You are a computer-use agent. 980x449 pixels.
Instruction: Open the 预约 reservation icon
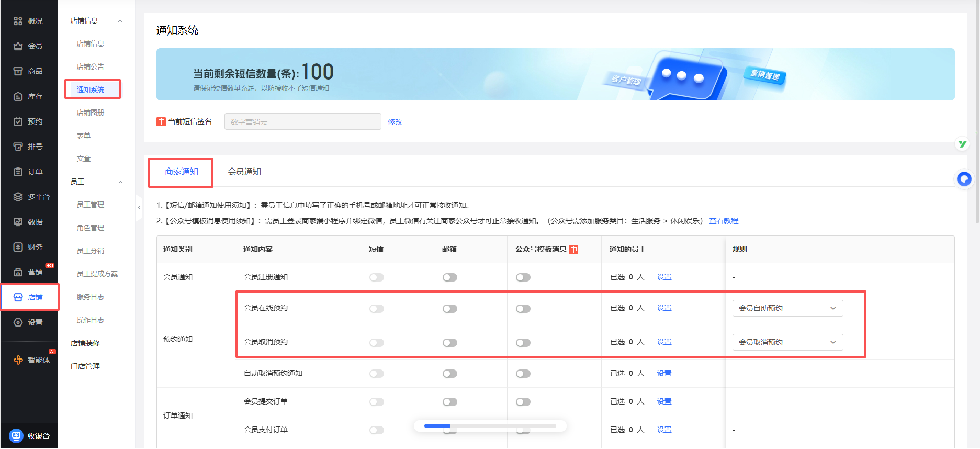pos(18,121)
